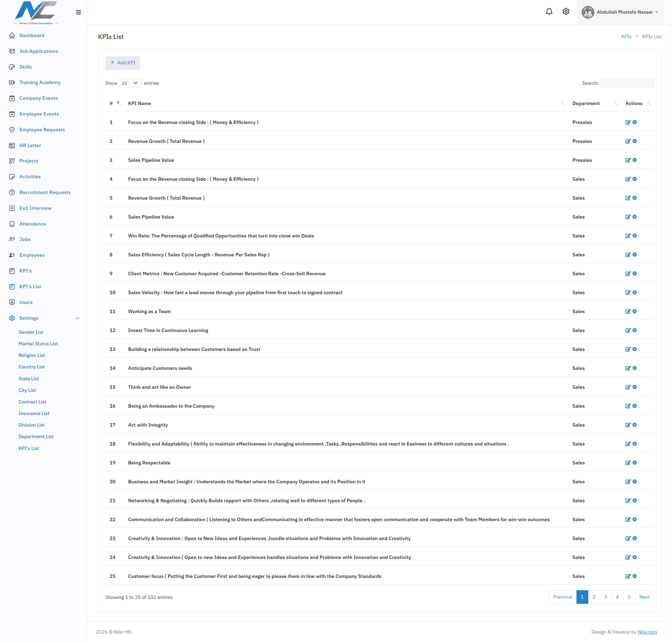Screen dimensions: 672x642
Task: Edit the Act with Integrity KPI
Action: (628, 425)
